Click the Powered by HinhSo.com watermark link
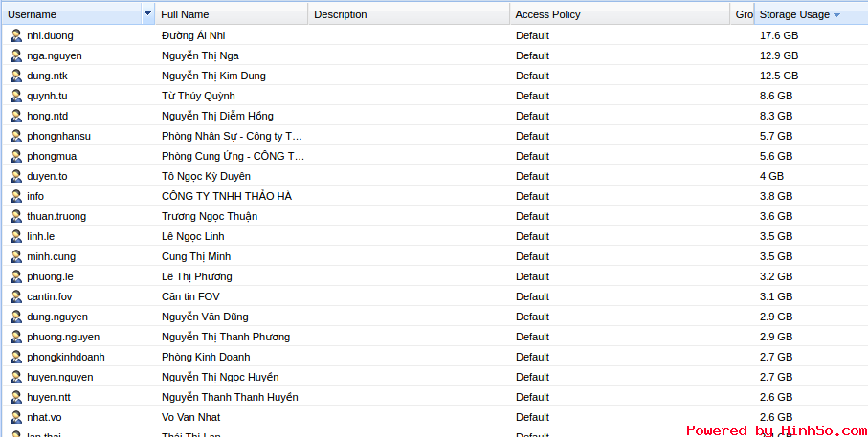This screenshot has height=437, width=868. 775,430
